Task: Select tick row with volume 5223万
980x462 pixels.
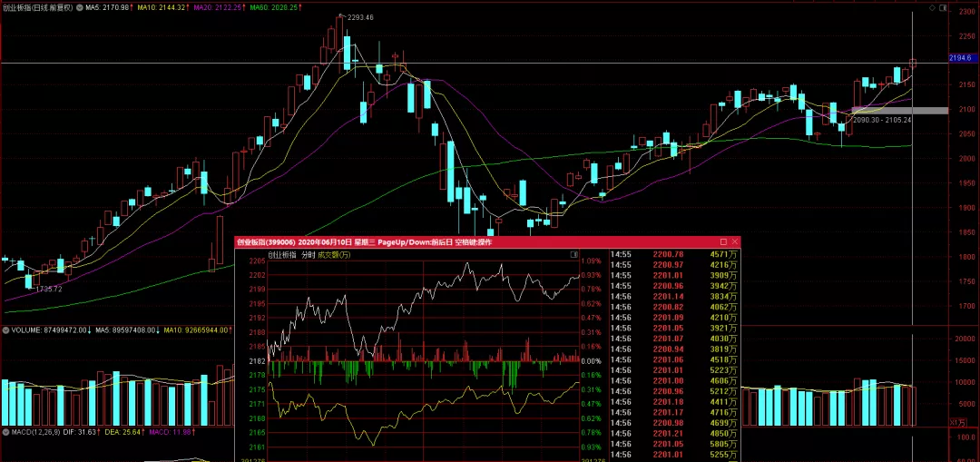Action: (674, 370)
